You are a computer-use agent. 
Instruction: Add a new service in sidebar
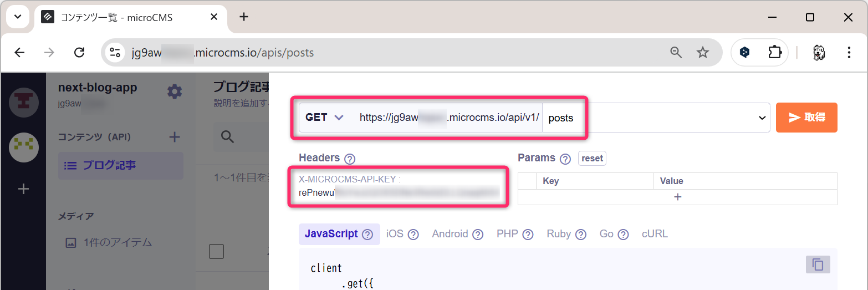(x=23, y=190)
